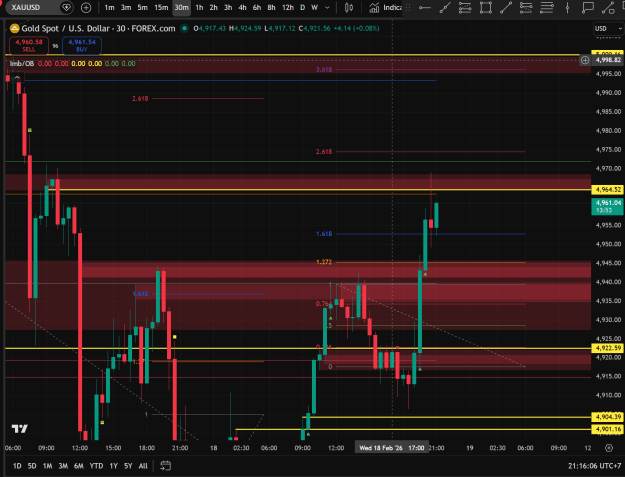Switch to the 3m timeframe
Image resolution: width=625 pixels, height=477 pixels.
point(126,8)
